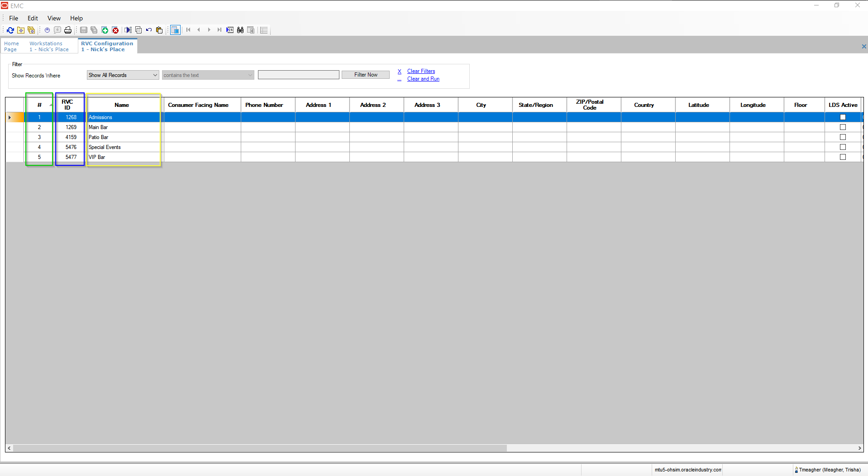Screen dimensions: 868x476
Task: Insert a new record with the green plus icon
Action: point(105,30)
